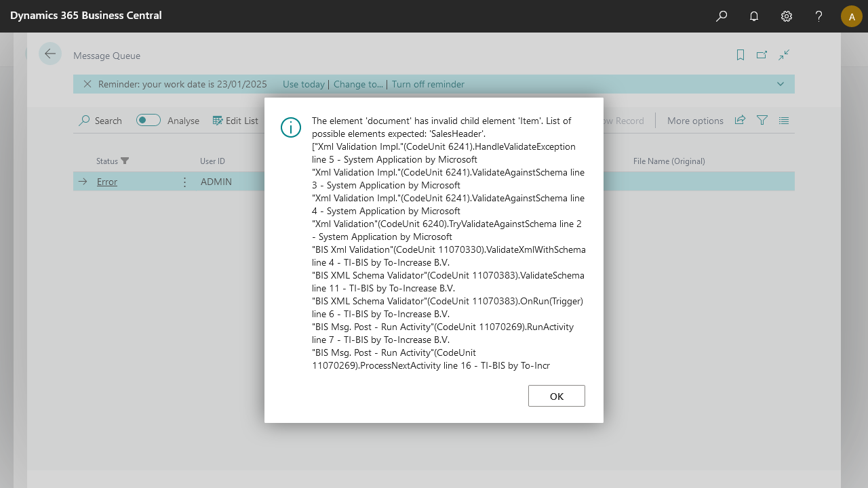Open page in a new window
This screenshot has width=868, height=488.
tap(762, 55)
